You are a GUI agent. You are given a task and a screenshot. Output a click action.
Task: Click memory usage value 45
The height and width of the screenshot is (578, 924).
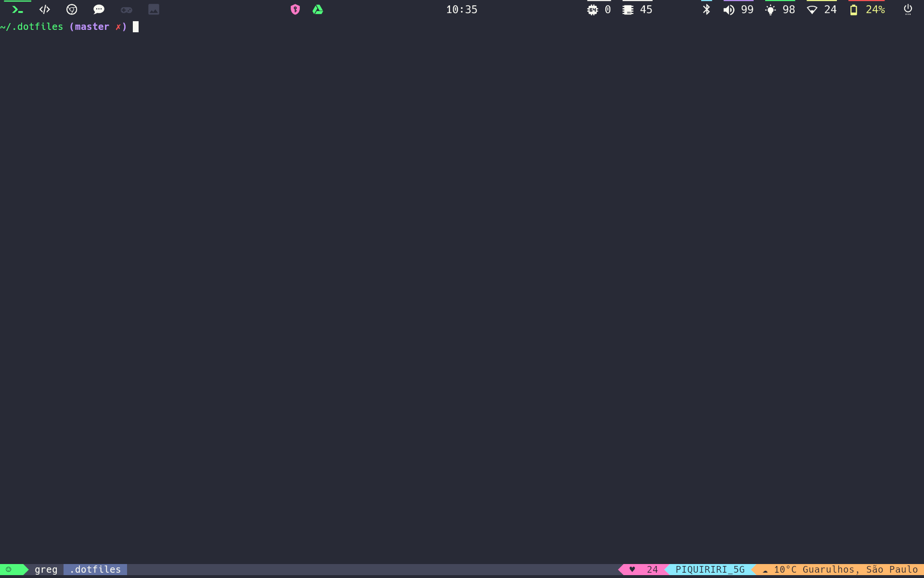pos(646,10)
